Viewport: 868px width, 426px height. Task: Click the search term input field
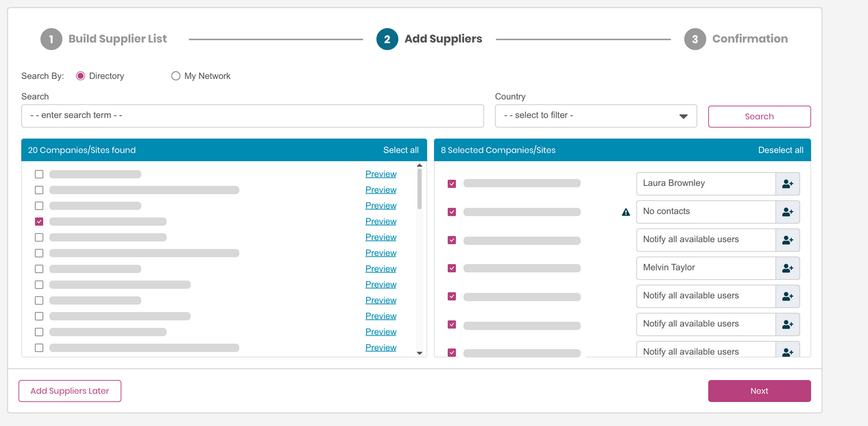pos(252,116)
